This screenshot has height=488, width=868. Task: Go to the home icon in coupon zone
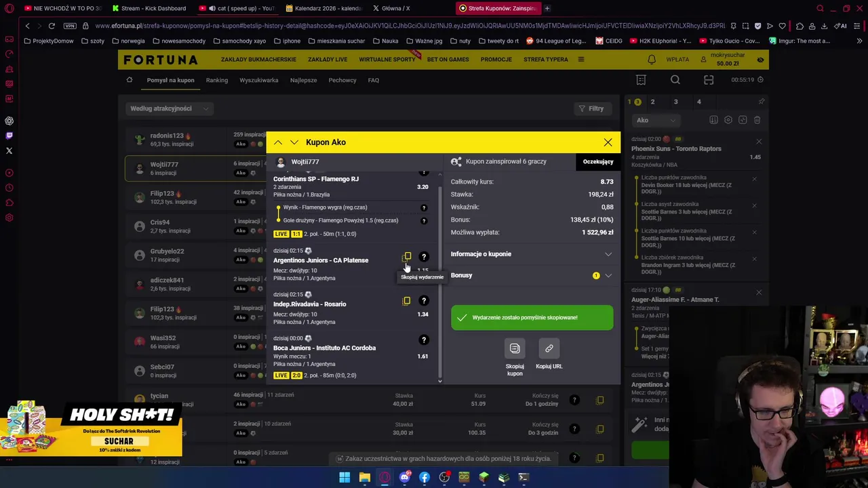(x=130, y=80)
